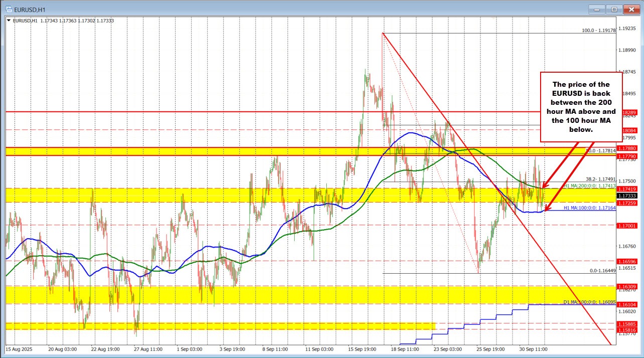644x358 pixels.
Task: Click the current price tag 1.17333
Action: (x=627, y=196)
